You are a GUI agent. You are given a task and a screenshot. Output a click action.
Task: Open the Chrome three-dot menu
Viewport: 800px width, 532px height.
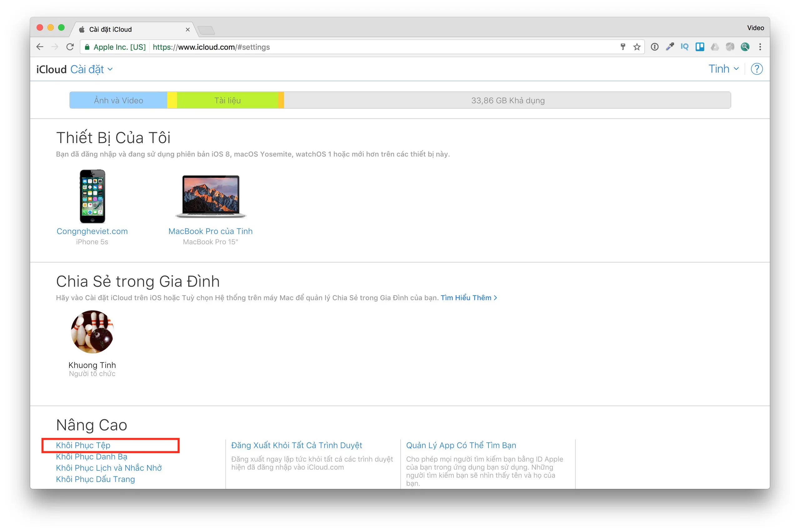tap(760, 47)
